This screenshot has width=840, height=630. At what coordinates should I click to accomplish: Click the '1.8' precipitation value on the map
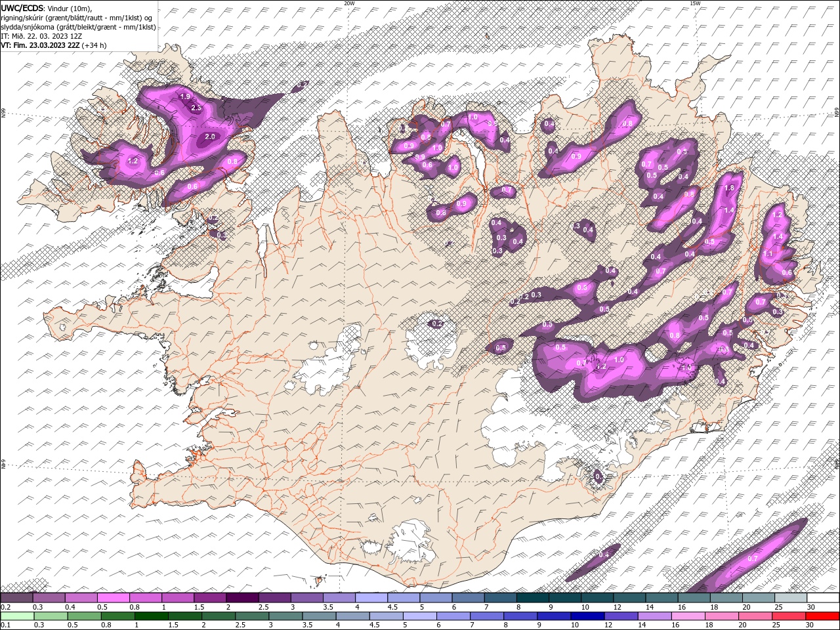[728, 188]
